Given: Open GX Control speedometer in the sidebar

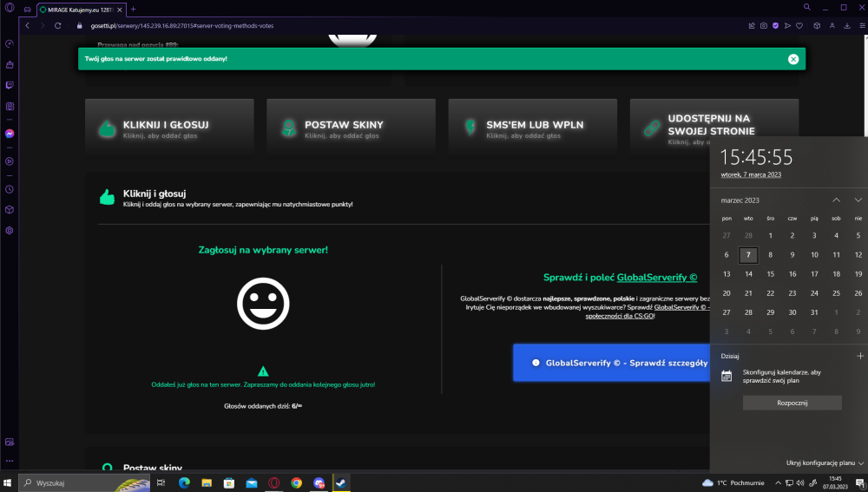Looking at the screenshot, I should point(10,43).
